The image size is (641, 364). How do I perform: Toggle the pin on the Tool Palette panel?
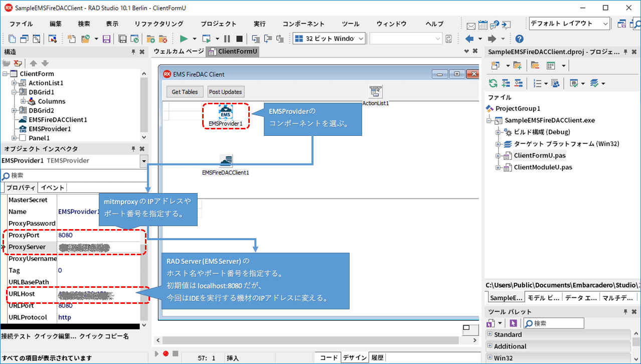[625, 312]
